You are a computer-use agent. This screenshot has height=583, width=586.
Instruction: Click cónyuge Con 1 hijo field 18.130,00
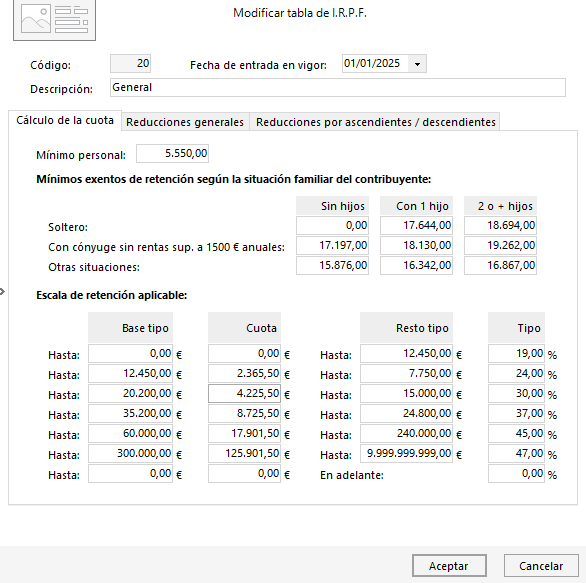click(x=416, y=246)
